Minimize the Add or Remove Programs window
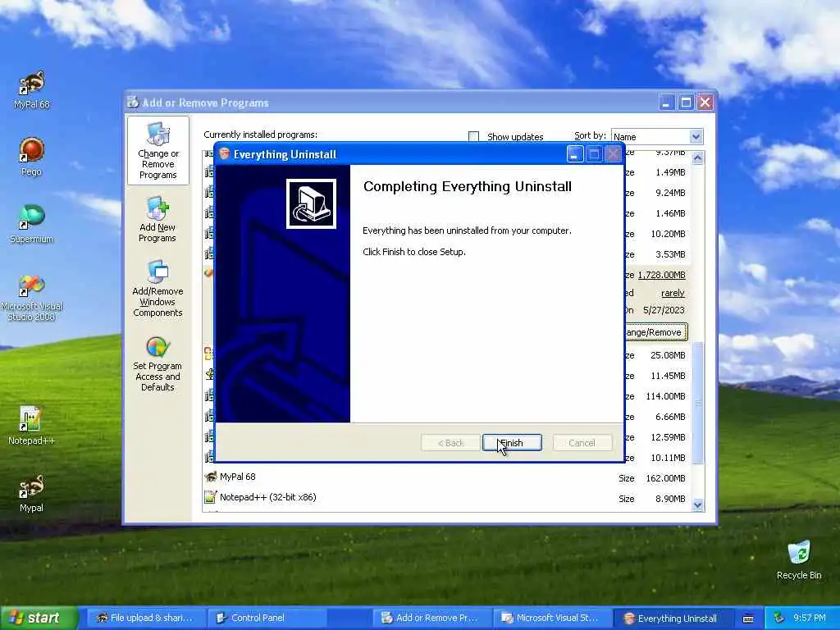 click(666, 103)
